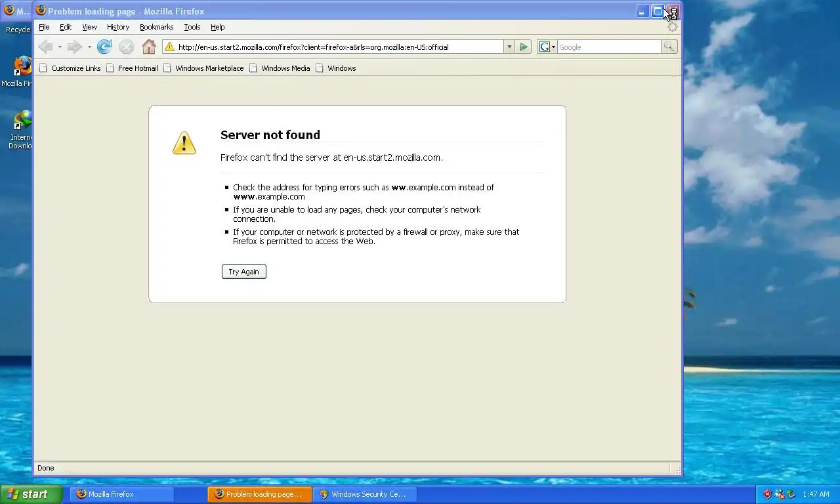Open the Customize Links bookmark

pyautogui.click(x=70, y=68)
